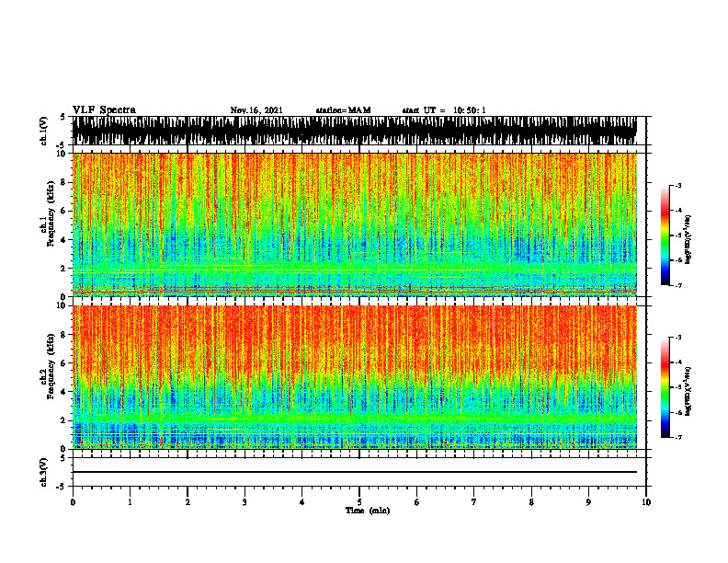
Task: Select the date text 'Nov.16, 2021'
Action: pos(256,110)
